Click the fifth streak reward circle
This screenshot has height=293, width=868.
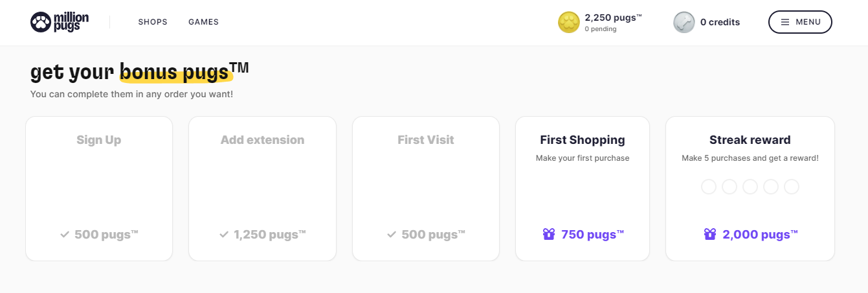tap(792, 187)
